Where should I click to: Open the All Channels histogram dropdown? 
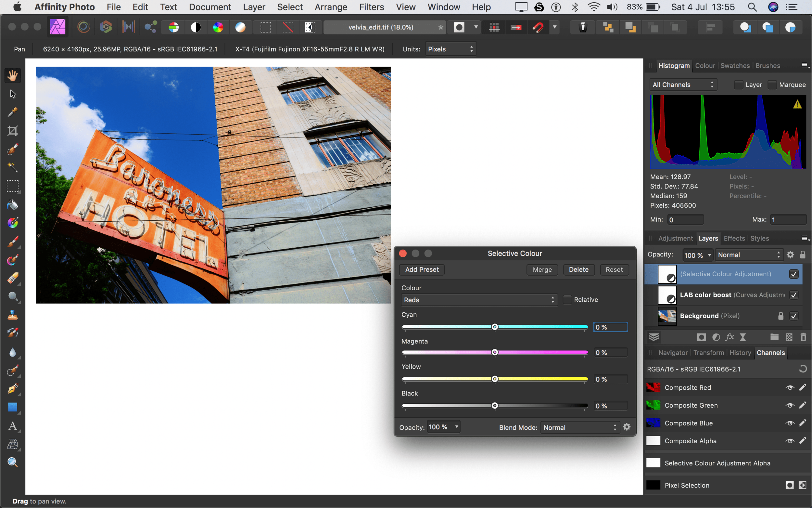tap(683, 85)
